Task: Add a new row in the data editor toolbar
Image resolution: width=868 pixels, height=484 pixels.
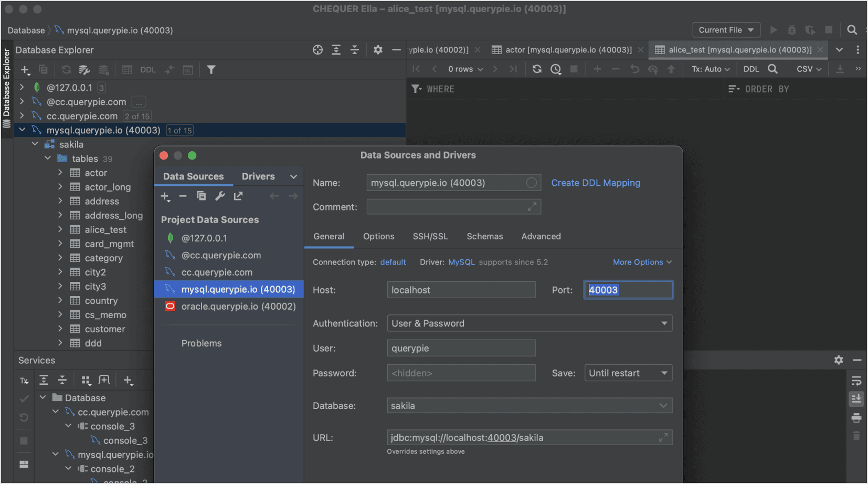Action: click(x=597, y=69)
